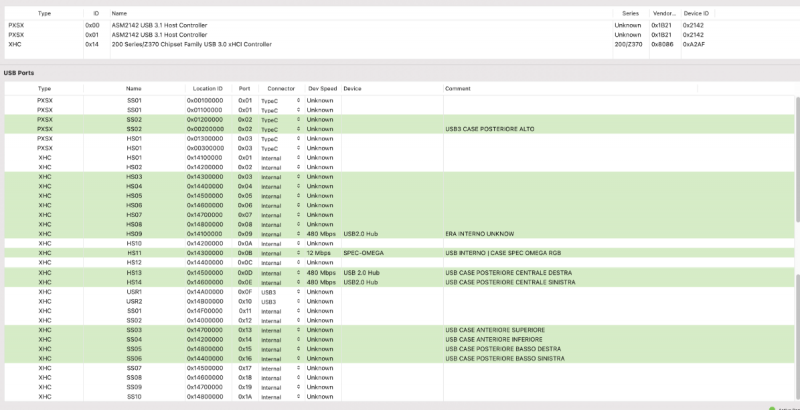800x410 pixels.
Task: Expand the USB3 connector dropdown for USR1
Action: [x=298, y=291]
